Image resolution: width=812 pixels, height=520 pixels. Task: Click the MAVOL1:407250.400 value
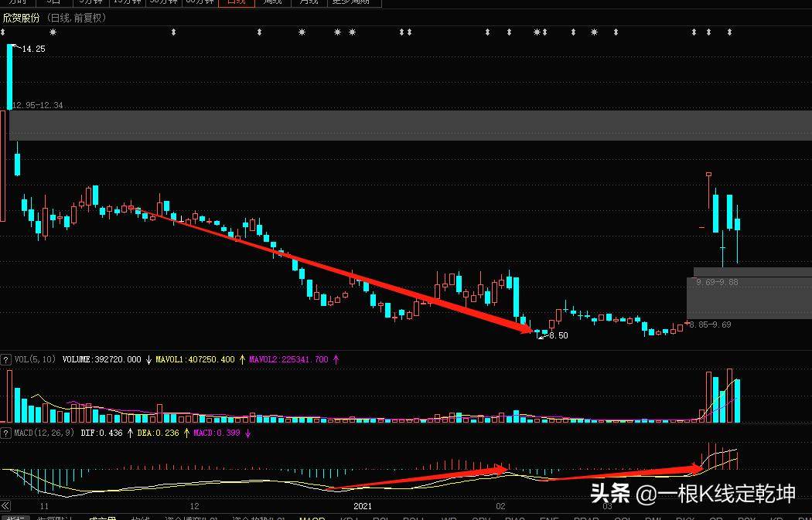point(195,359)
